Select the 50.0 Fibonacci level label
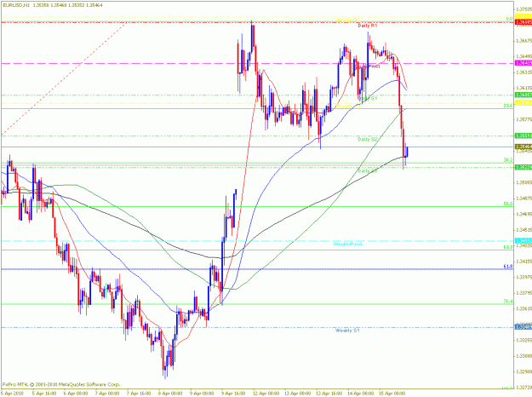Screen dimensions: 532x397 coord(508,204)
